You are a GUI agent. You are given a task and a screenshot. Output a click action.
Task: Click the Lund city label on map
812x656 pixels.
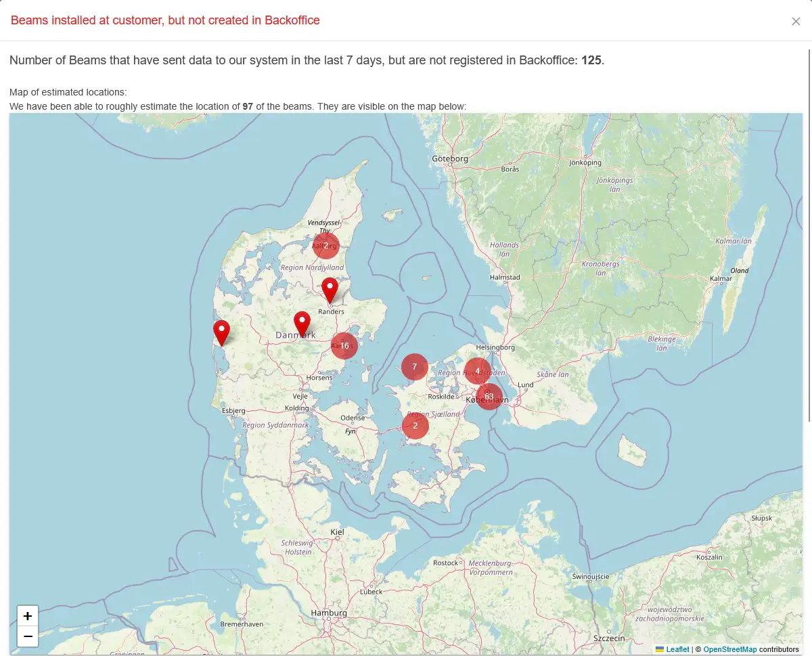click(x=526, y=385)
